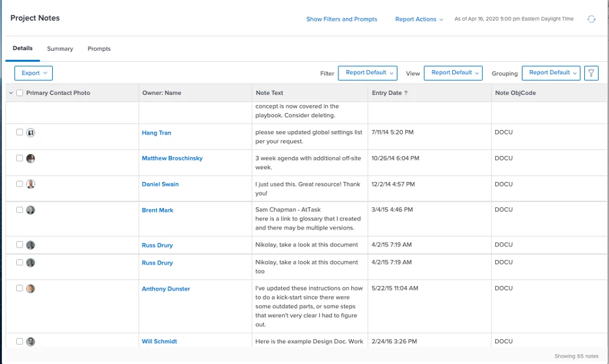Click Show Filters and Prompts link

click(x=342, y=19)
